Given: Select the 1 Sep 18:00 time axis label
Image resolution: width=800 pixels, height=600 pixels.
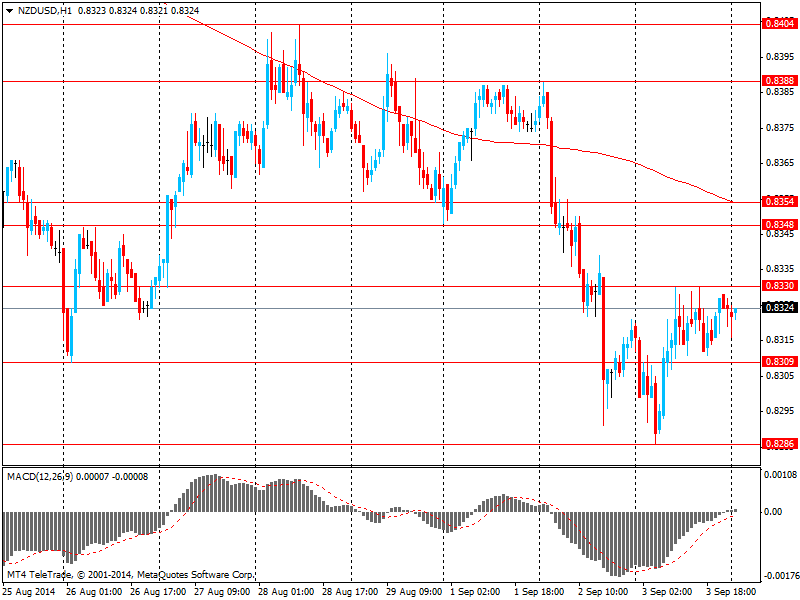Looking at the screenshot, I should 540,592.
